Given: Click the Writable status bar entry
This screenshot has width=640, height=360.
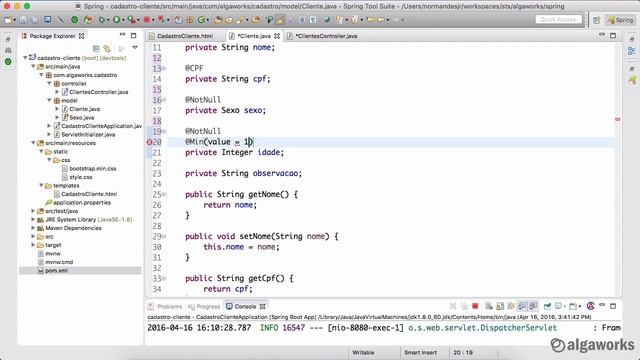Looking at the screenshot, I should [x=363, y=352].
